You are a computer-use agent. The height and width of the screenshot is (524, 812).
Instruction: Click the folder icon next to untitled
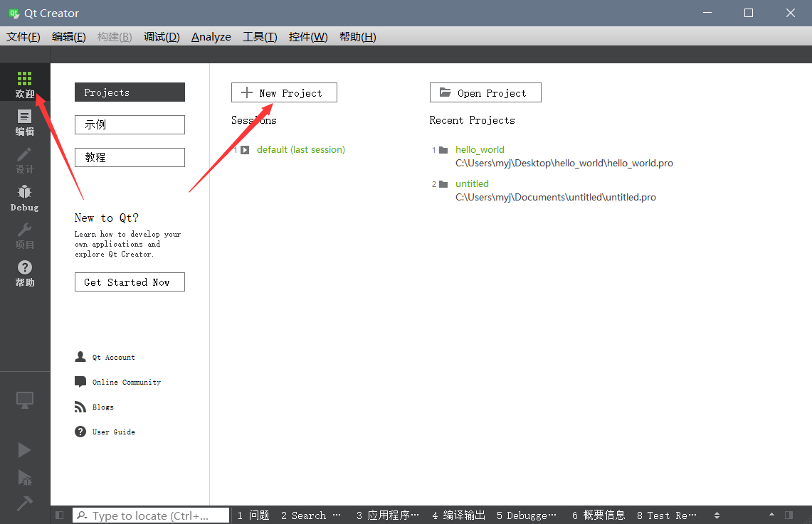click(x=443, y=184)
